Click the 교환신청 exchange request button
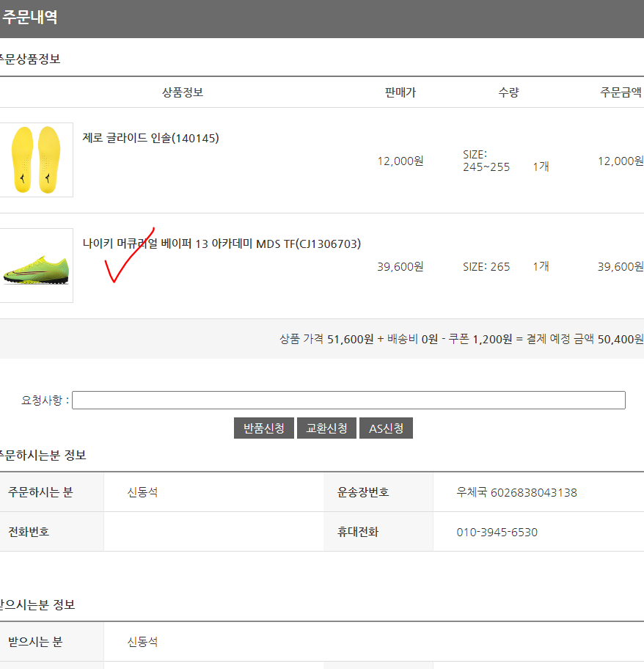644x669 pixels. pos(326,428)
